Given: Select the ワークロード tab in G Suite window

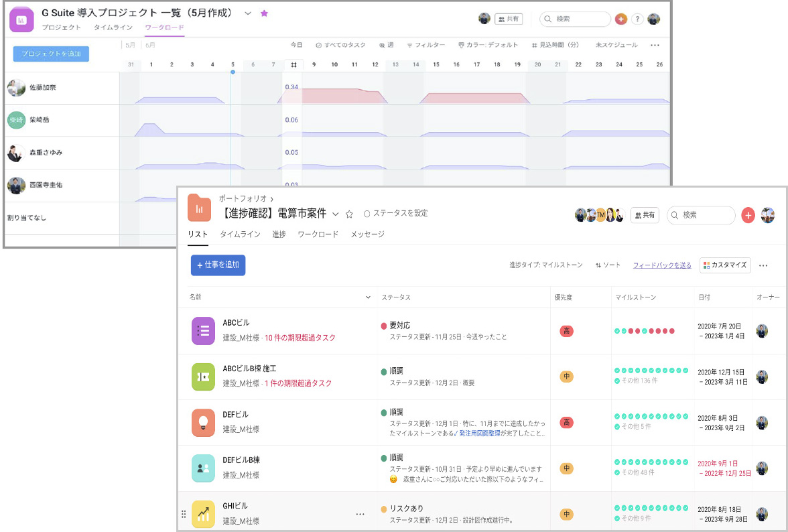Looking at the screenshot, I should pos(164,27).
